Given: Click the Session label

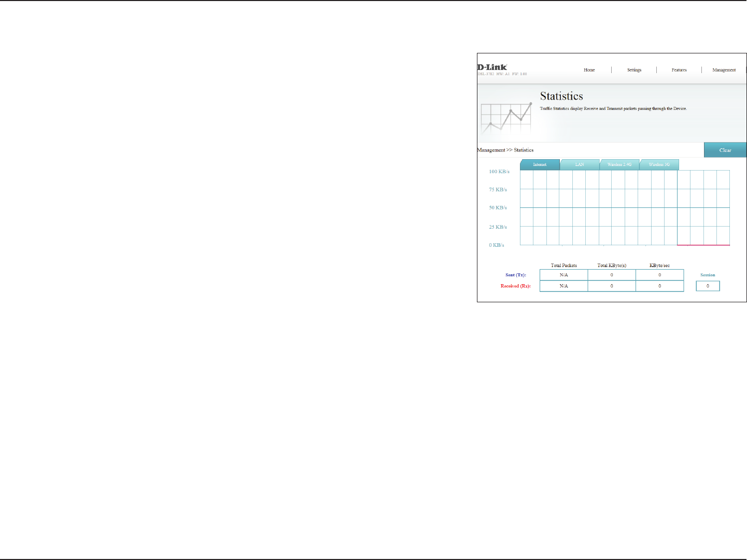Looking at the screenshot, I should point(708,275).
